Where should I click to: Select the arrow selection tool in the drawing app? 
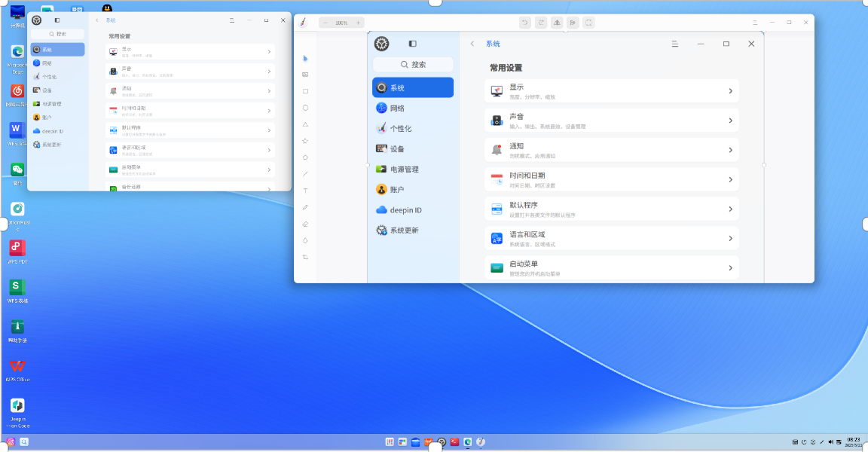pos(305,58)
